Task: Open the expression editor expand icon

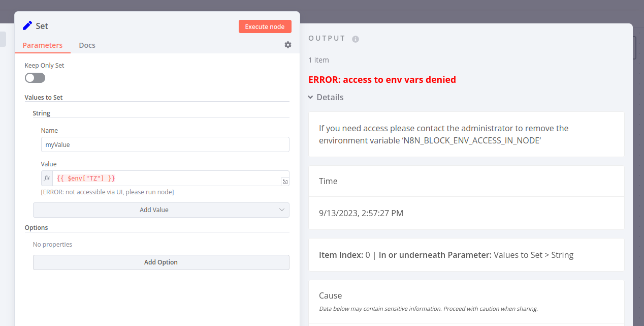Action: (285, 182)
